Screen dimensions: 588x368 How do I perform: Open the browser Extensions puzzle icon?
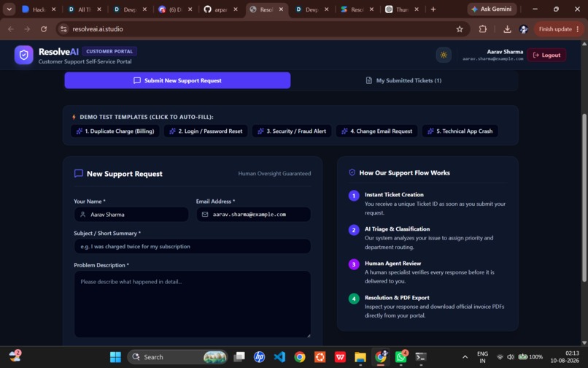tap(483, 29)
